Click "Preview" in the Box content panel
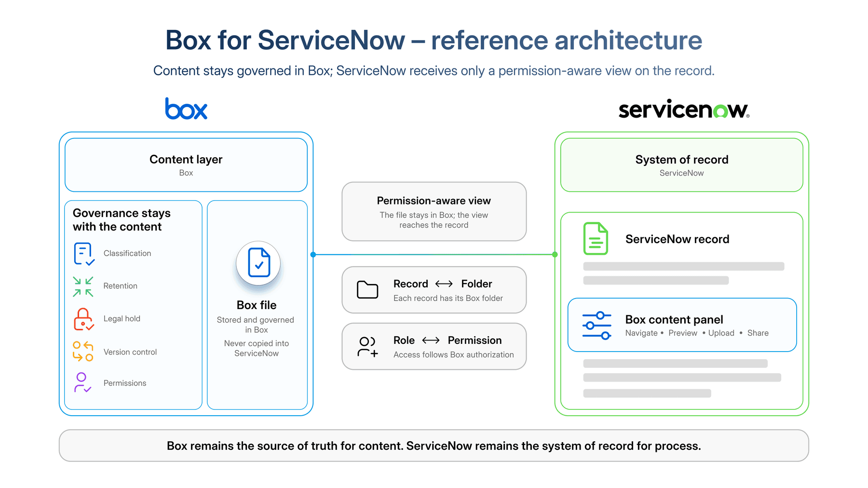 pyautogui.click(x=683, y=333)
